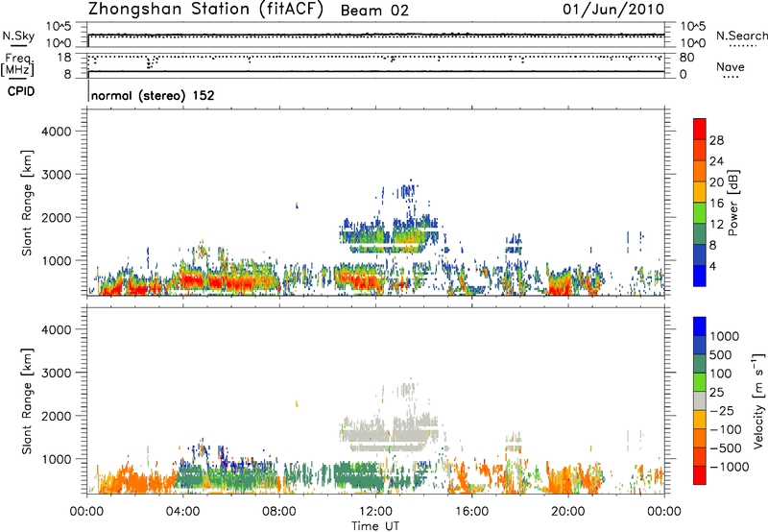Click the 'Nave' legend label
This screenshot has width=768, height=532.
point(731,66)
